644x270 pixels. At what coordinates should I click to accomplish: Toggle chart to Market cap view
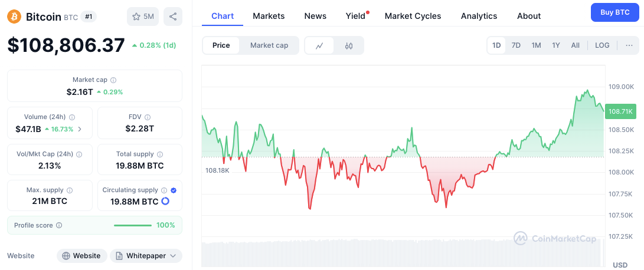coord(269,45)
